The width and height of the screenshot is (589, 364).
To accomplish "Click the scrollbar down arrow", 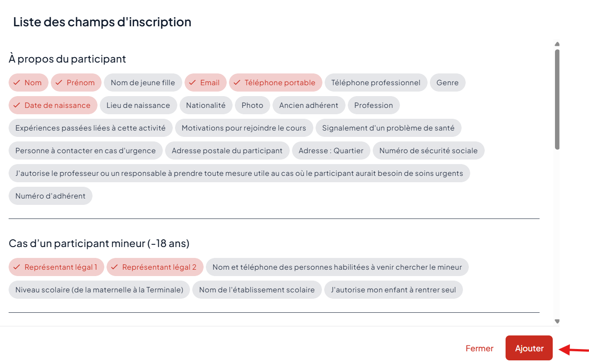I will [x=557, y=321].
